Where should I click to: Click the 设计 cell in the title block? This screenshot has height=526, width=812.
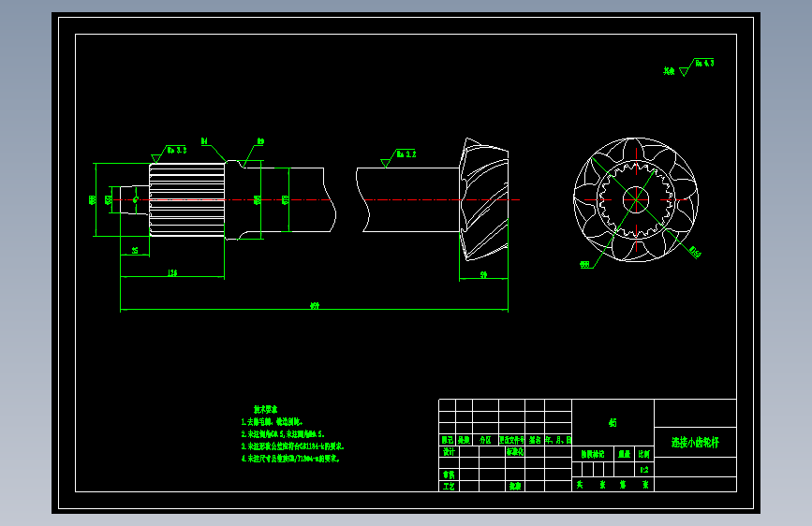449,451
